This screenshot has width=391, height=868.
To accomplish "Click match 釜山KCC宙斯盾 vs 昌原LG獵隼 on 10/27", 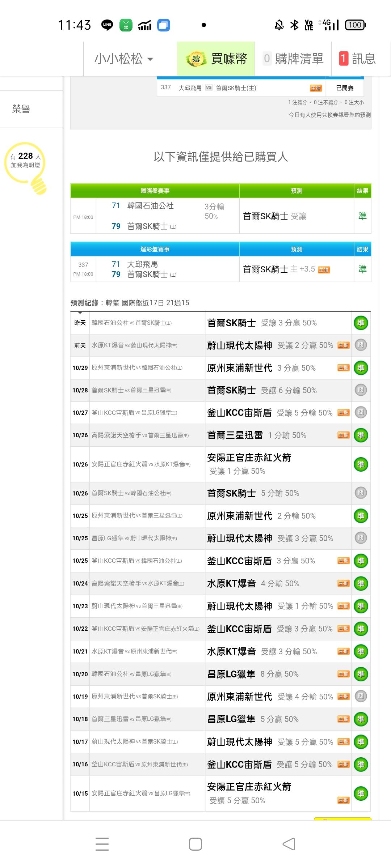I will (x=134, y=413).
